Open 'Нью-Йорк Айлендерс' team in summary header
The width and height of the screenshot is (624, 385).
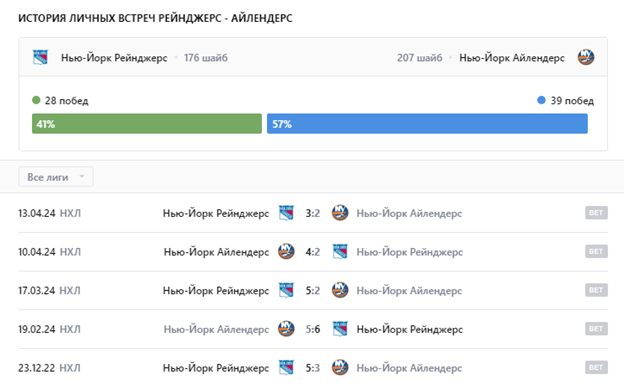pyautogui.click(x=512, y=58)
